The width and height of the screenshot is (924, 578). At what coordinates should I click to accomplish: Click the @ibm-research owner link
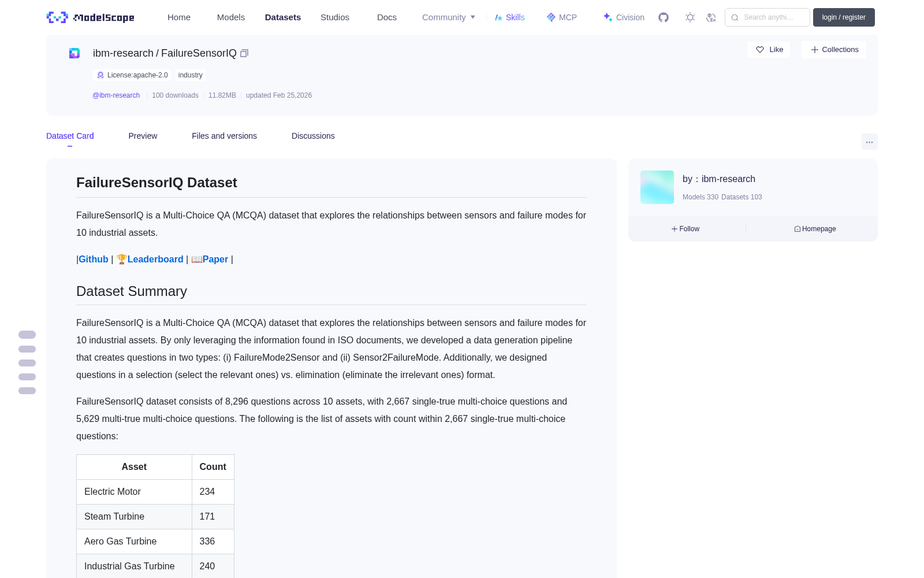point(116,95)
